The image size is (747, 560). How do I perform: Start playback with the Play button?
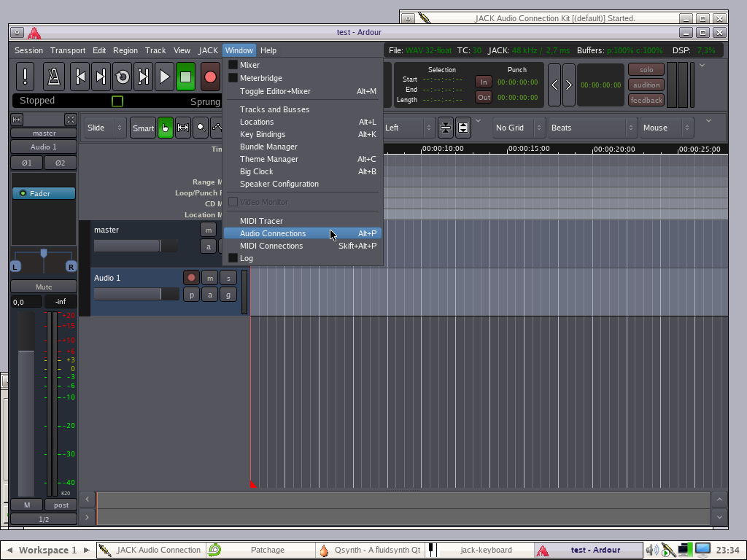[164, 76]
